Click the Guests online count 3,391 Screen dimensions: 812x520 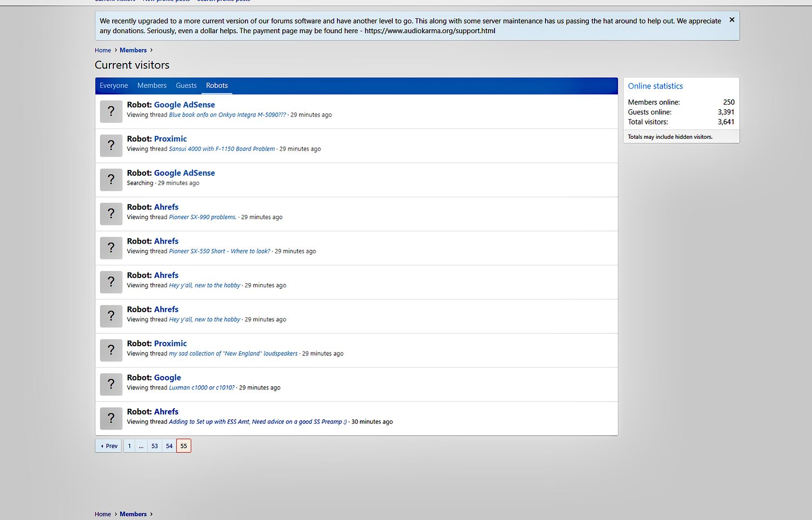(726, 112)
